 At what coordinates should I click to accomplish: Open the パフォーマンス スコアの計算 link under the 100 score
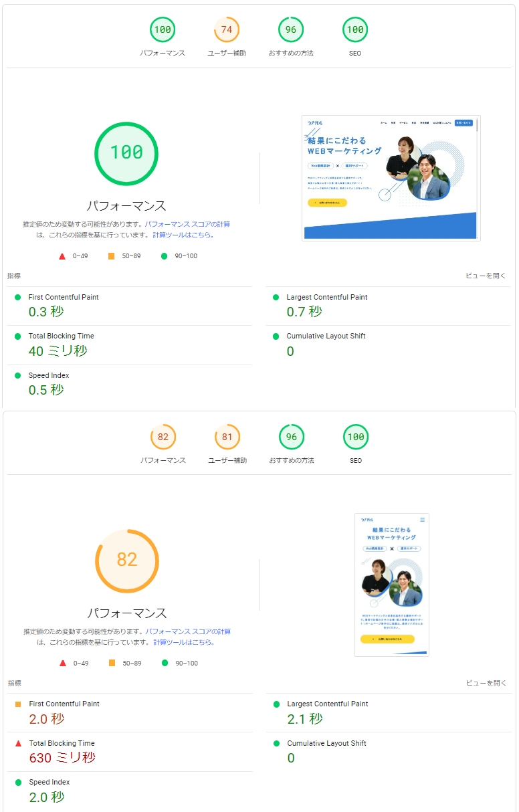pos(187,225)
